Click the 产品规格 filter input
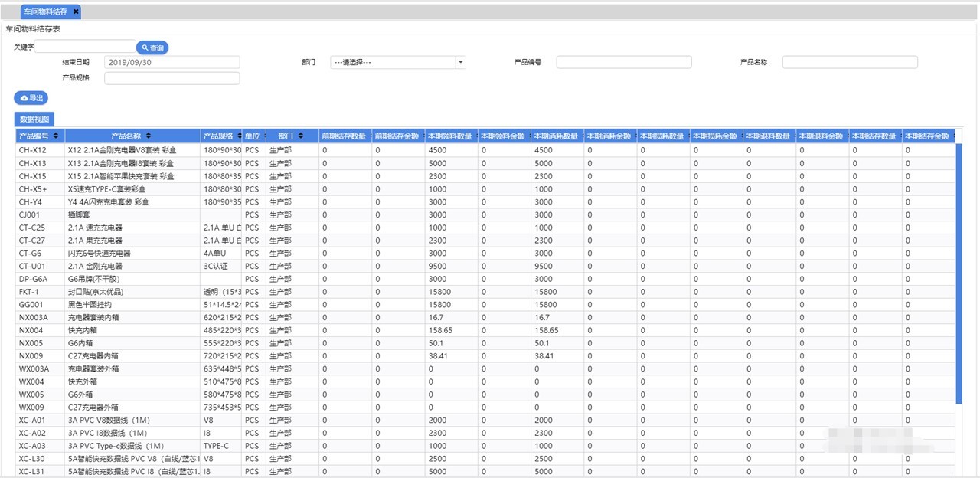This screenshot has width=980, height=478. tap(171, 78)
